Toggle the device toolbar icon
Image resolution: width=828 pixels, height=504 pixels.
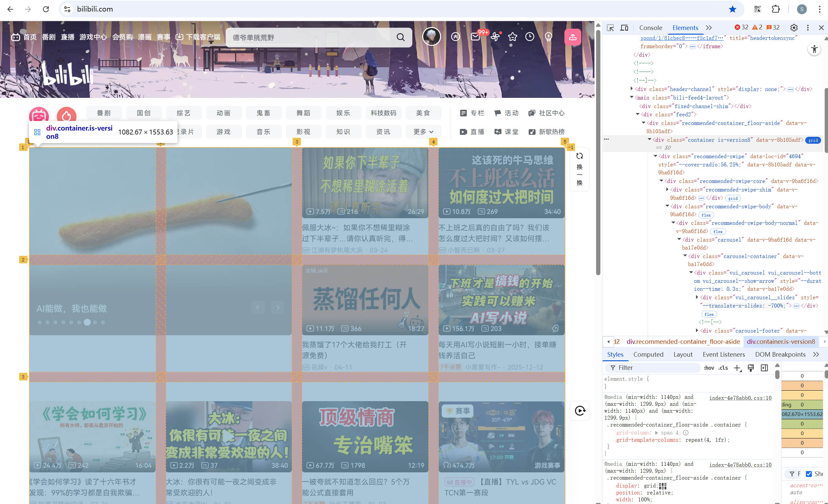[624, 28]
